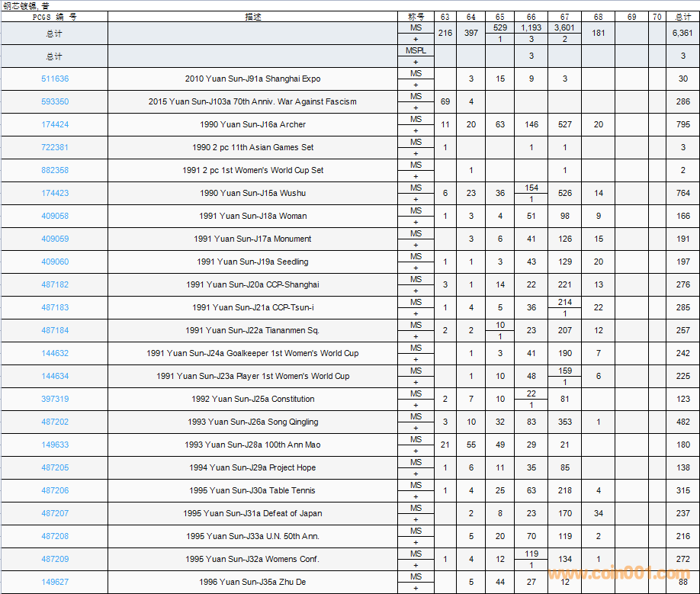The width and height of the screenshot is (700, 594).
Task: Open the 722381 Asian Games Set link
Action: 54,147
